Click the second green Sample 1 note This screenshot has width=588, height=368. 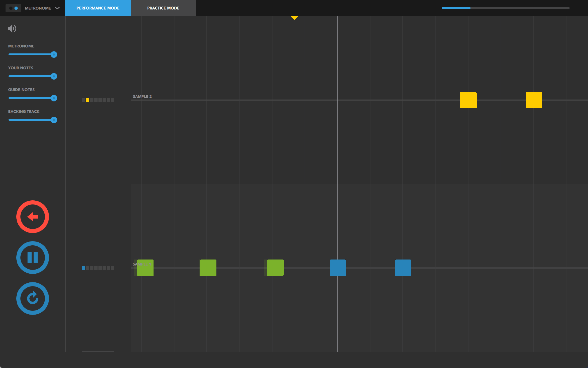coord(208,268)
